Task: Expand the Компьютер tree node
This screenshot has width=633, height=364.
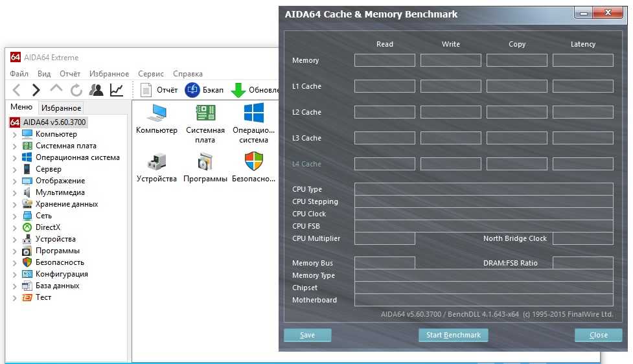Action: tap(14, 134)
